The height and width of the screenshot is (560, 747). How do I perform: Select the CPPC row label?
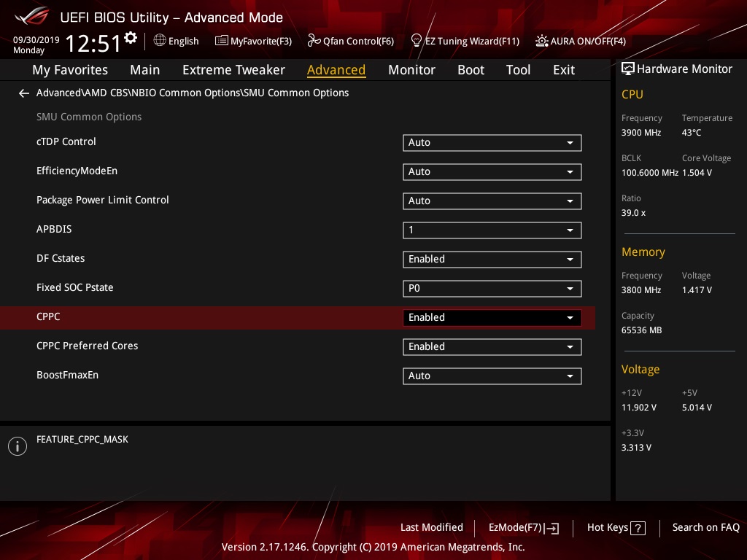pyautogui.click(x=48, y=316)
